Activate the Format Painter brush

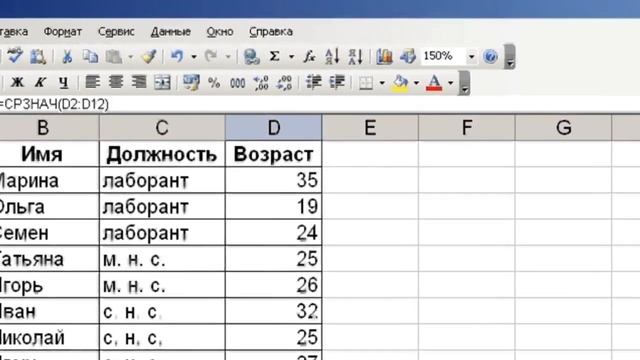coord(149,56)
